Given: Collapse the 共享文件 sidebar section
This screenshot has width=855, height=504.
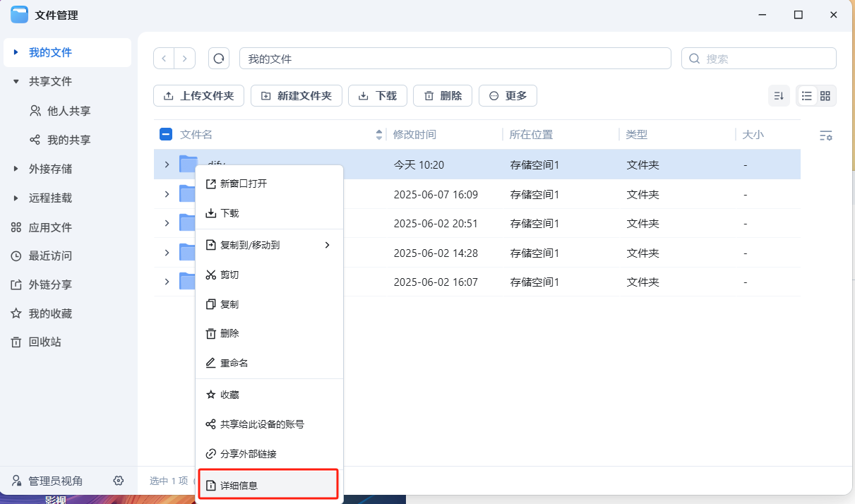Looking at the screenshot, I should point(16,81).
